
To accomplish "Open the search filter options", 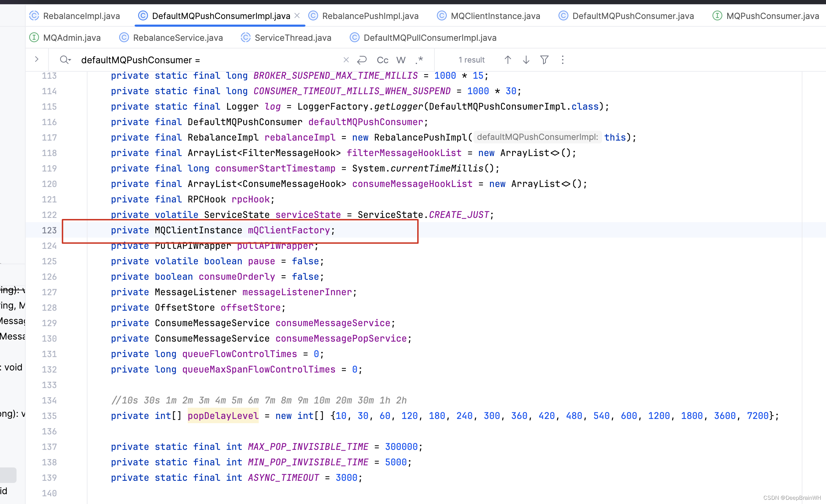I will [x=544, y=60].
